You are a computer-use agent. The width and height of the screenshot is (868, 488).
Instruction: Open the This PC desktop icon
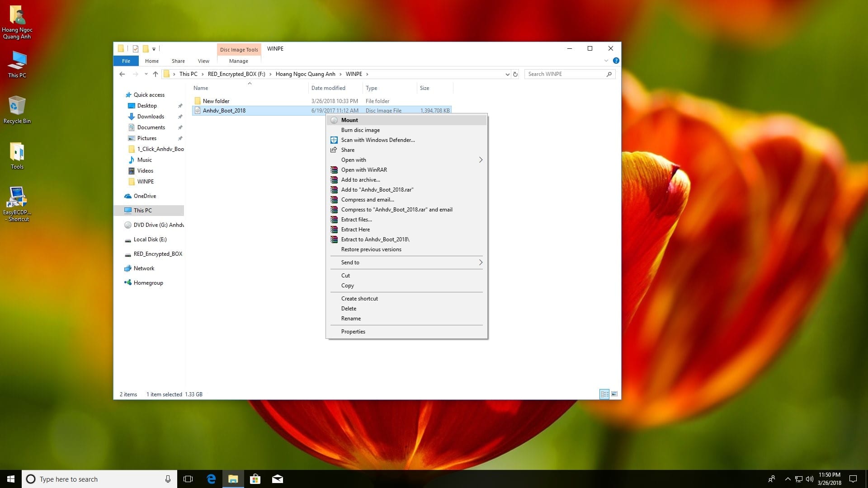click(x=17, y=65)
